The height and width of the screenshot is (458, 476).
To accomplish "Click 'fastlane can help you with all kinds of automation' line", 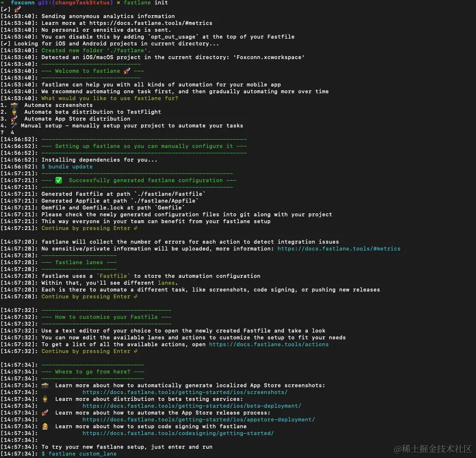I will [x=161, y=84].
